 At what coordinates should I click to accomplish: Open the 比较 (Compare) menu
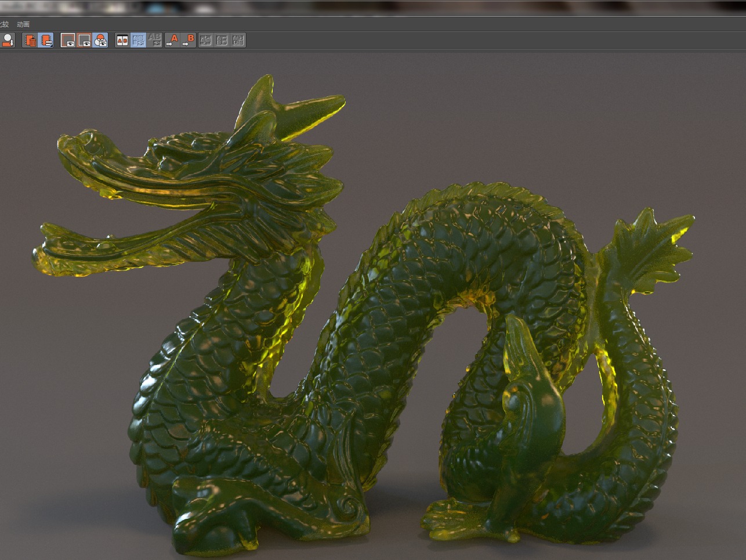[x=5, y=24]
